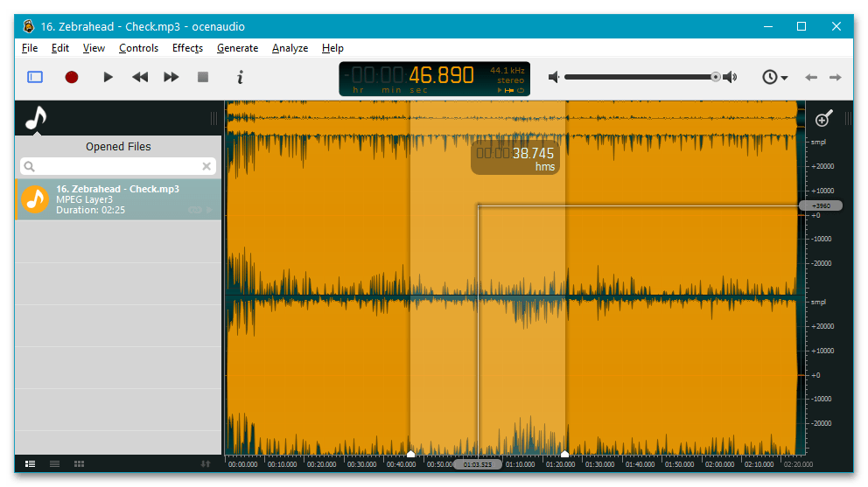Toggle file sort order arrows icon
This screenshot has height=487, width=868.
pyautogui.click(x=206, y=463)
